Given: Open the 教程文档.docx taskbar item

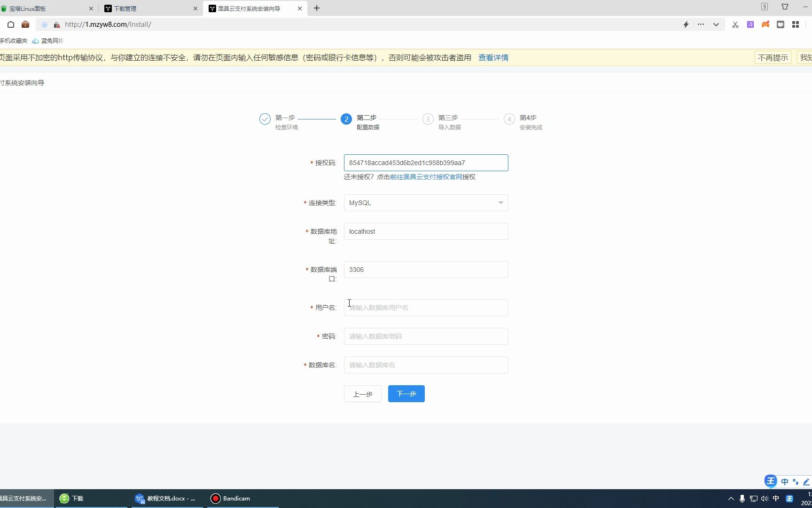Looking at the screenshot, I should point(167,499).
